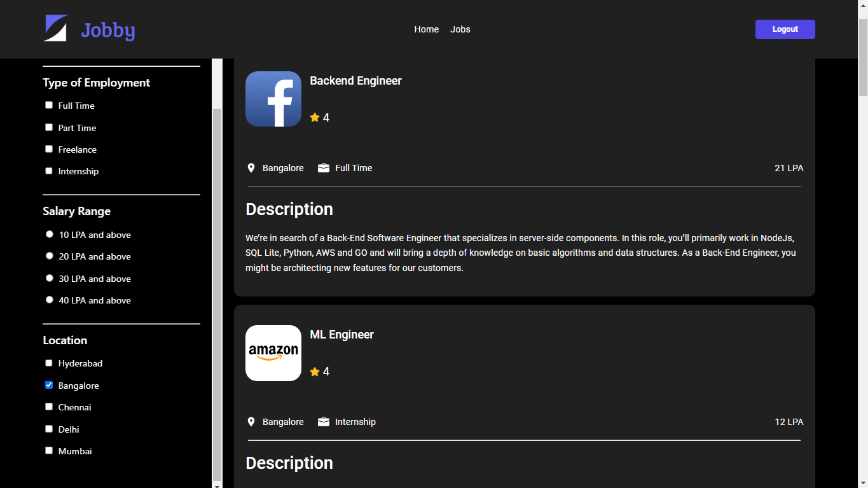Enable the Full Time employment filter
Image resolution: width=868 pixels, height=488 pixels.
coord(48,104)
